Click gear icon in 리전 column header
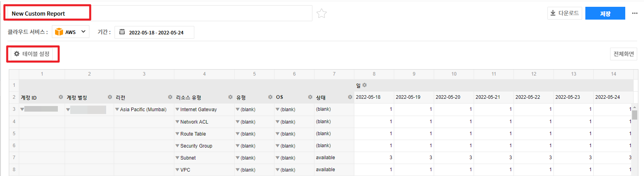 (170, 97)
